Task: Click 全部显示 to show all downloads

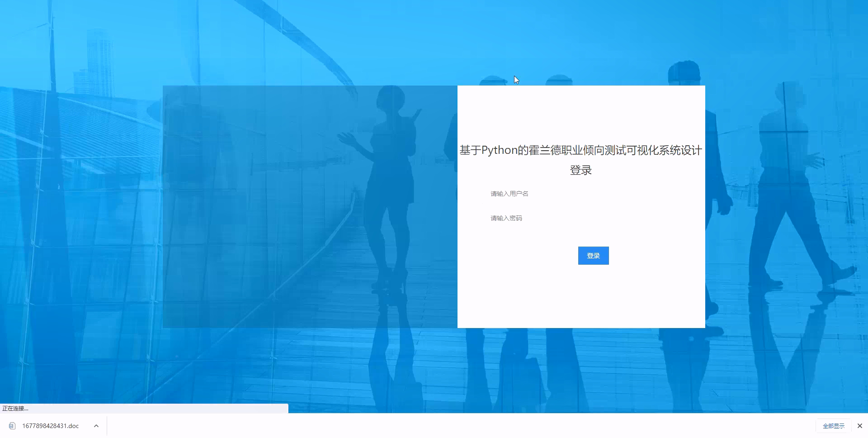Action: point(835,426)
